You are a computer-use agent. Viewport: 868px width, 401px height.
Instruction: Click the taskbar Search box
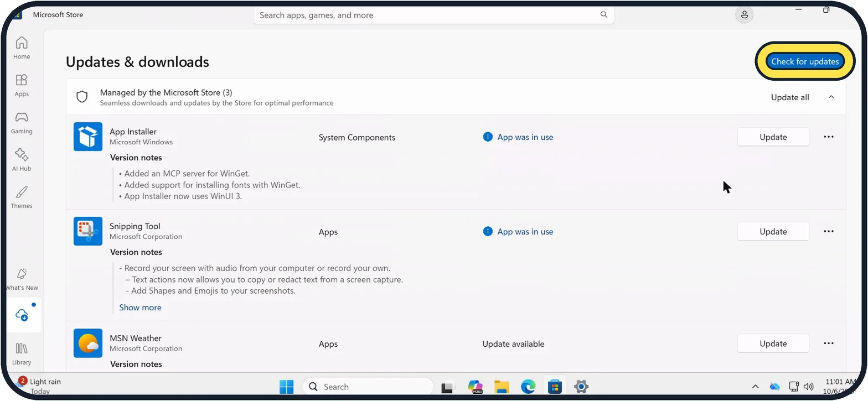368,387
